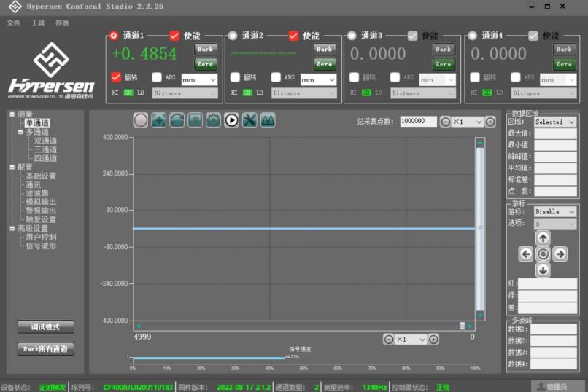Open the Distance dropdown for 通道2
This screenshot has height=392, width=588.
pos(303,93)
